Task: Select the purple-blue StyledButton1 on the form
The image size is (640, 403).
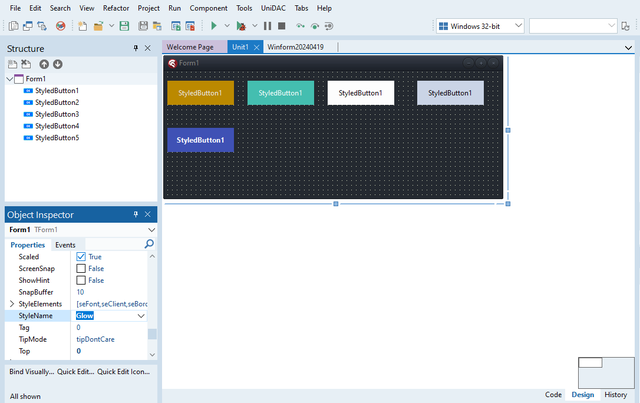Action: 200,140
